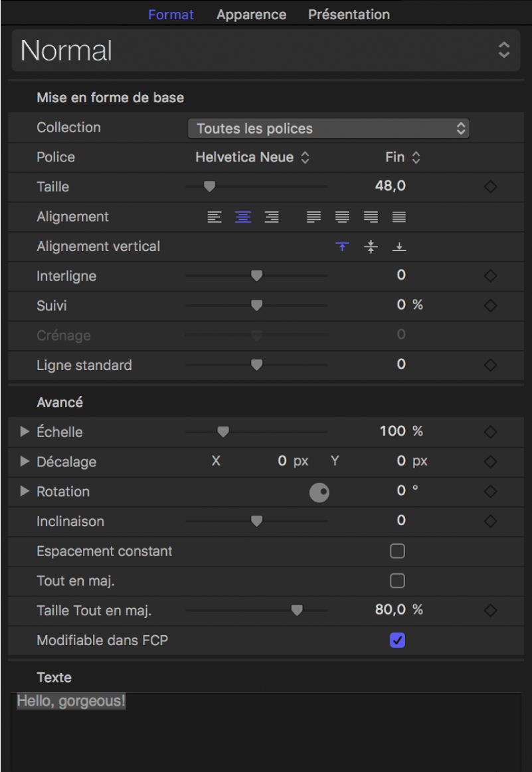Click the Hello, gorgeous! text field
Image resolution: width=532 pixels, height=772 pixels.
pos(266,731)
